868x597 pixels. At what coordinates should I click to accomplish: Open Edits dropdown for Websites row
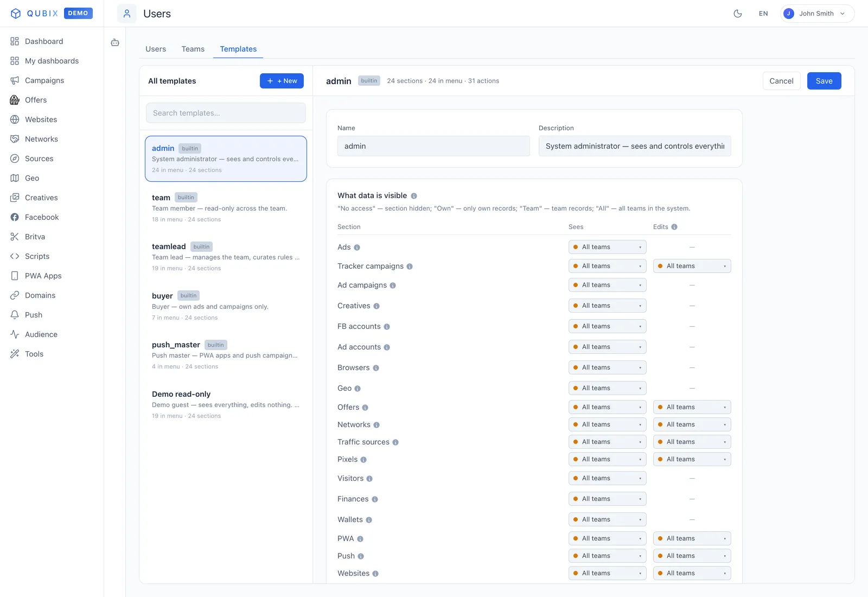[x=692, y=573]
